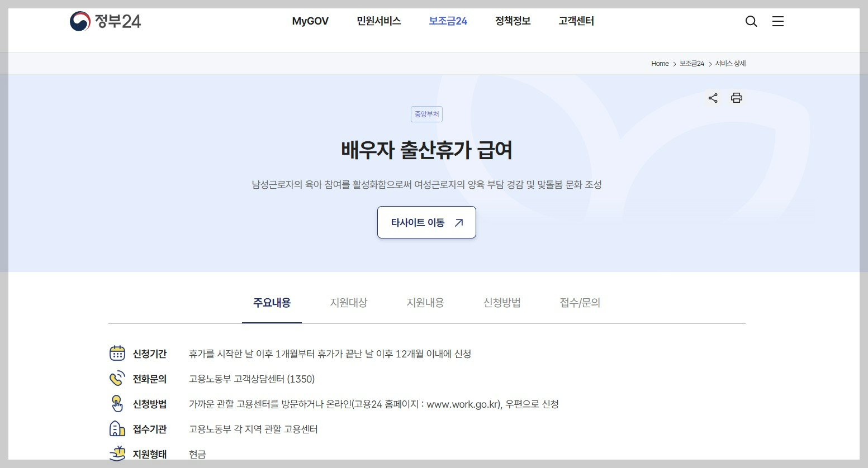Click the 중앙부처 tag badge
The height and width of the screenshot is (468, 868).
click(427, 114)
